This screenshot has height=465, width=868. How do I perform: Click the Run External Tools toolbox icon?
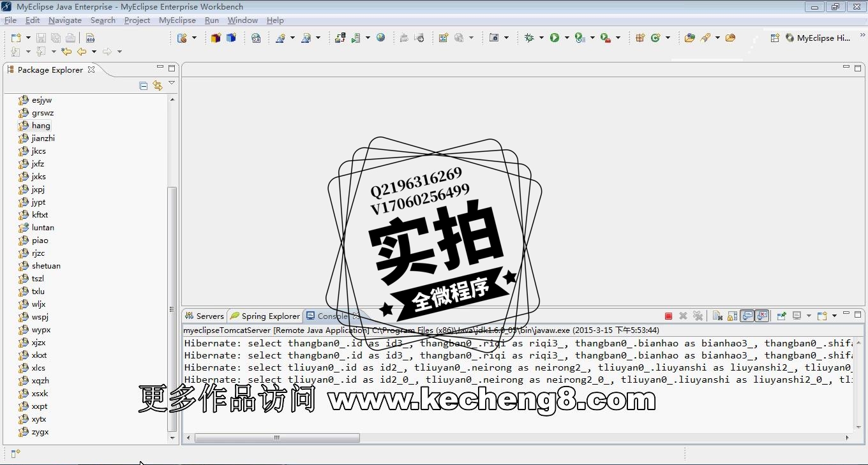(605, 38)
